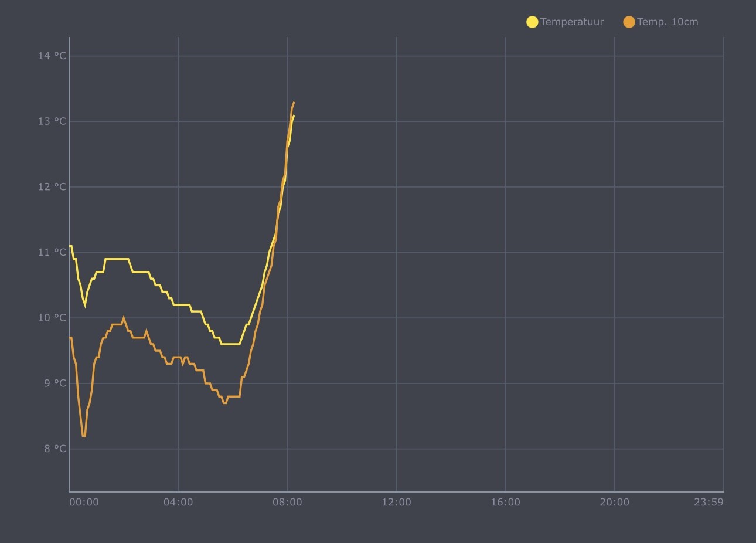Image resolution: width=756 pixels, height=543 pixels.
Task: Click the 10 °C axis label
Action: 52,318
